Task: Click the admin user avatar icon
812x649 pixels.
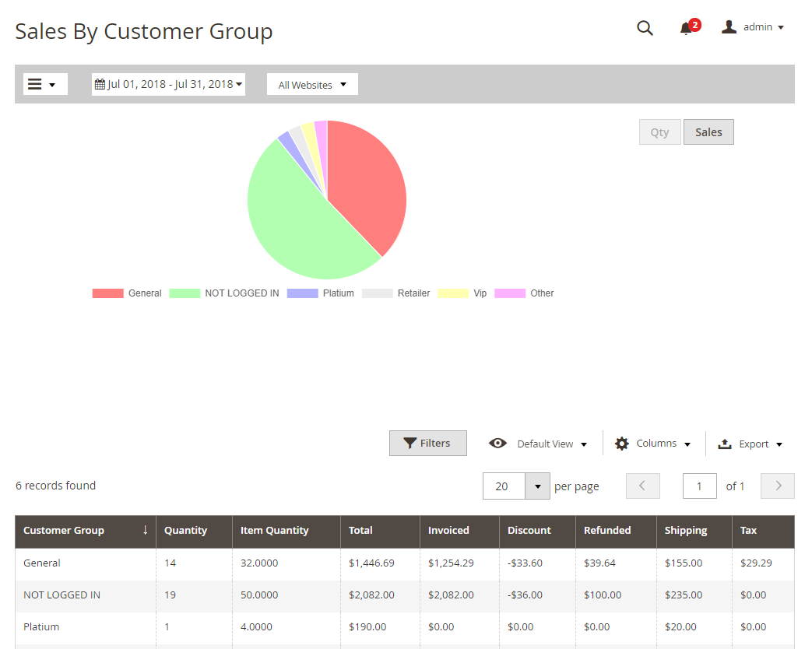Action: point(729,27)
